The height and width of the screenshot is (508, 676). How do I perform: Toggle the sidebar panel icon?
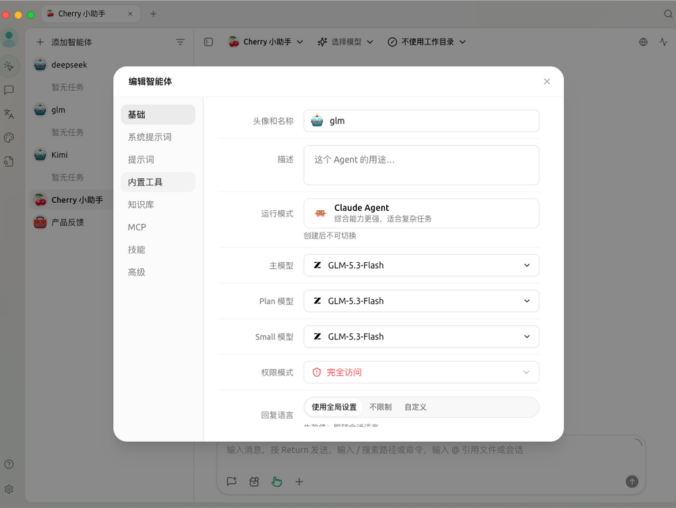[x=208, y=42]
